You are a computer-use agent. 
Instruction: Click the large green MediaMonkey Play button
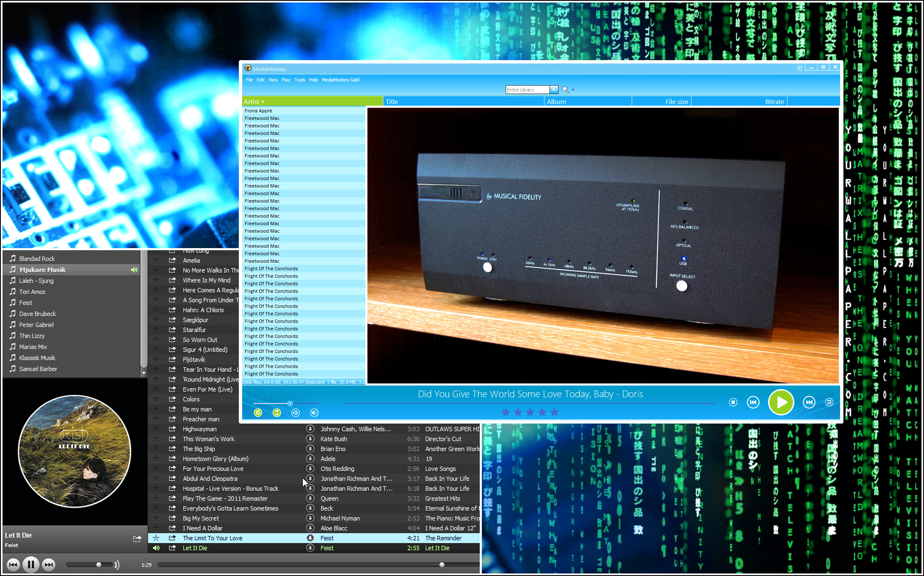coord(781,402)
